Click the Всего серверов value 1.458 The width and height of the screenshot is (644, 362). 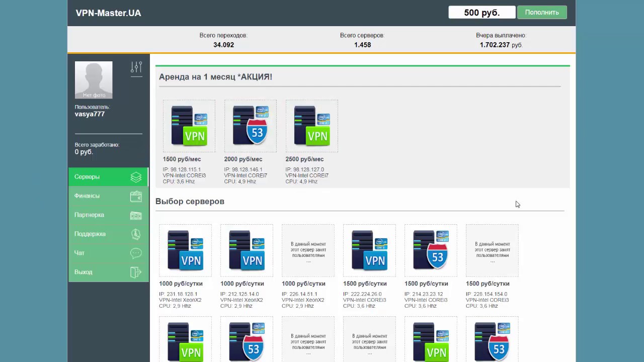pyautogui.click(x=362, y=45)
